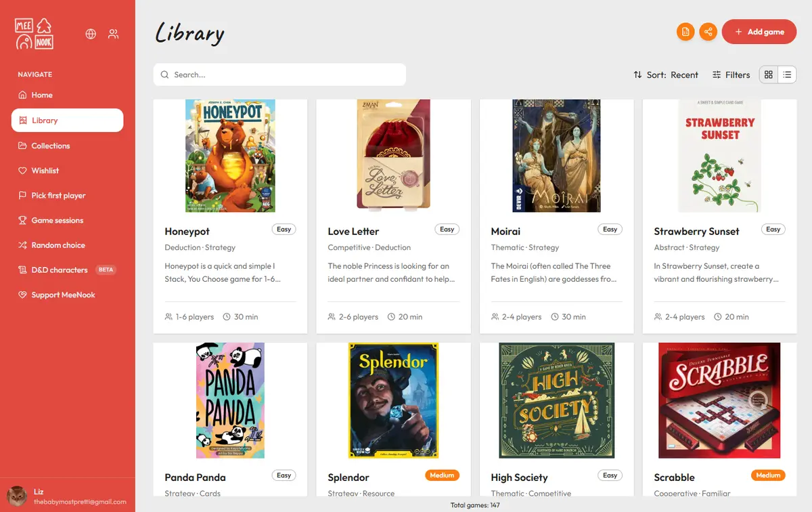Click the Pick first player flag icon

point(23,196)
